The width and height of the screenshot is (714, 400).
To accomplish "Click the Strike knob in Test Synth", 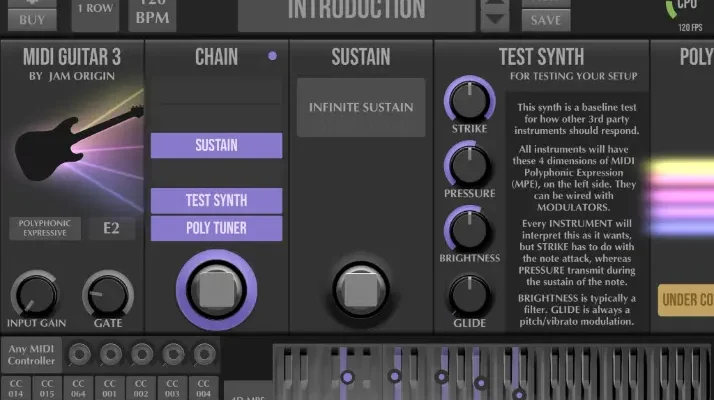I will [x=467, y=99].
